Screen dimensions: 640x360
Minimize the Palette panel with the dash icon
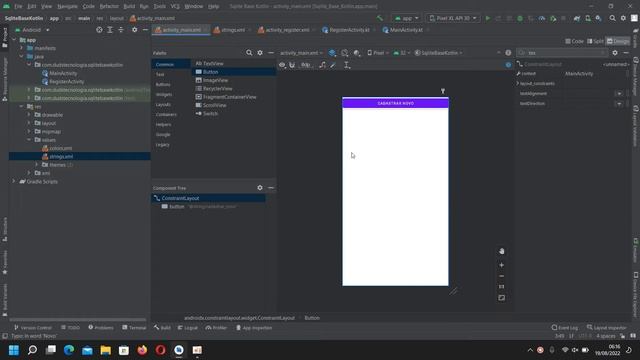tap(271, 53)
